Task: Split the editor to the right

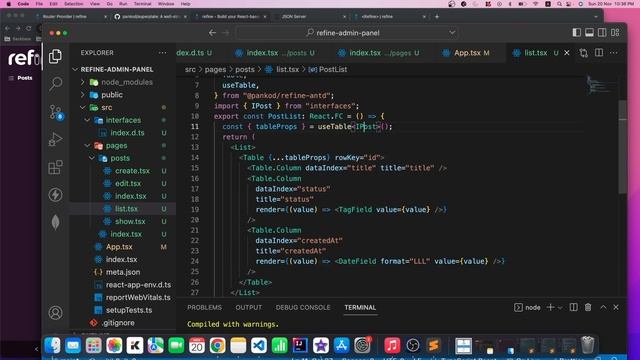Action: coord(599,53)
